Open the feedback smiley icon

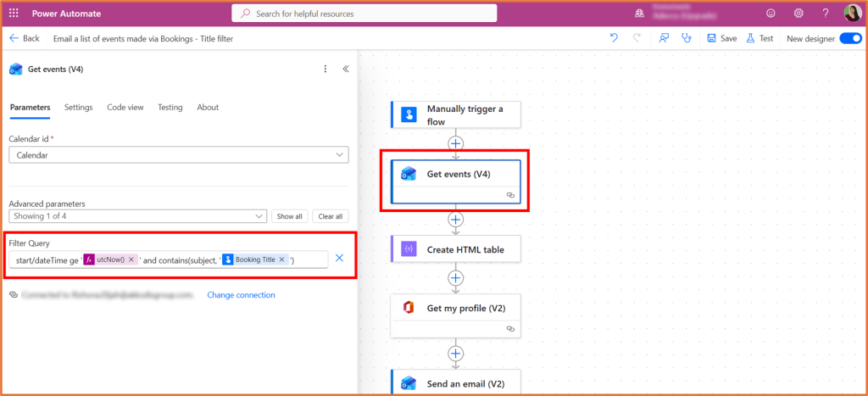click(770, 14)
